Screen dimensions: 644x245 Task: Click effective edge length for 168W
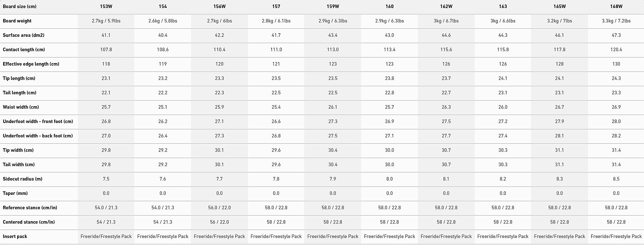pyautogui.click(x=616, y=64)
